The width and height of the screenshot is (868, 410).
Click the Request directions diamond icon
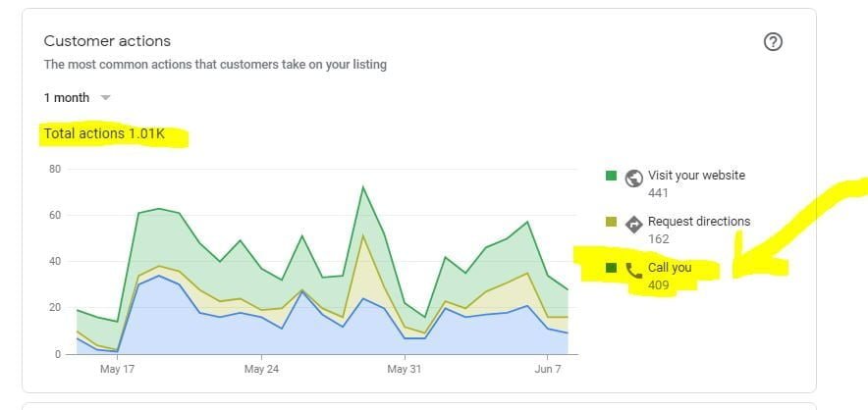tap(634, 224)
